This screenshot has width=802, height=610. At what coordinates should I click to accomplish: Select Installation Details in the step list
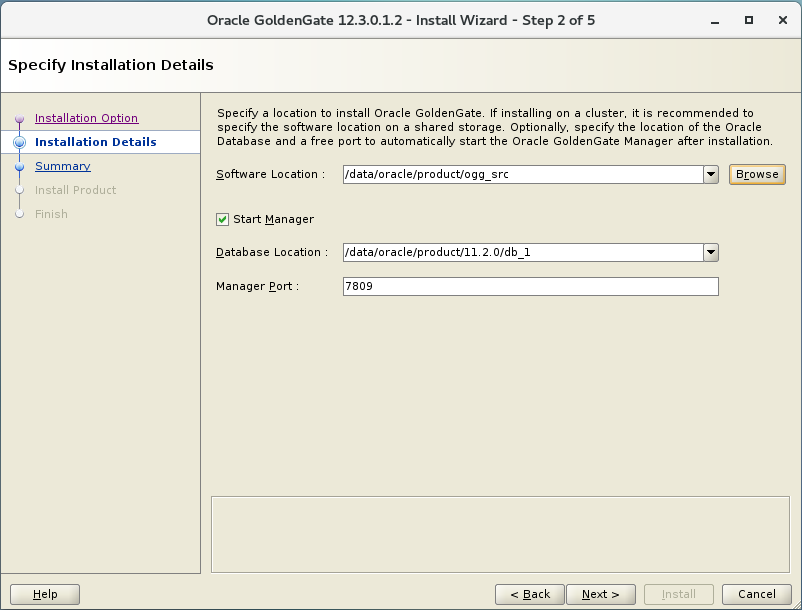coord(96,142)
